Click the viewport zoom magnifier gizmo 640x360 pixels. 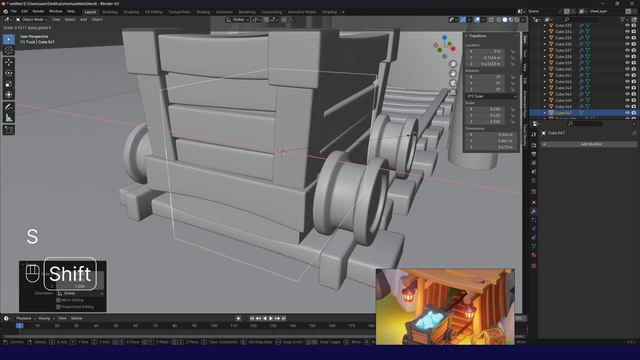[453, 64]
